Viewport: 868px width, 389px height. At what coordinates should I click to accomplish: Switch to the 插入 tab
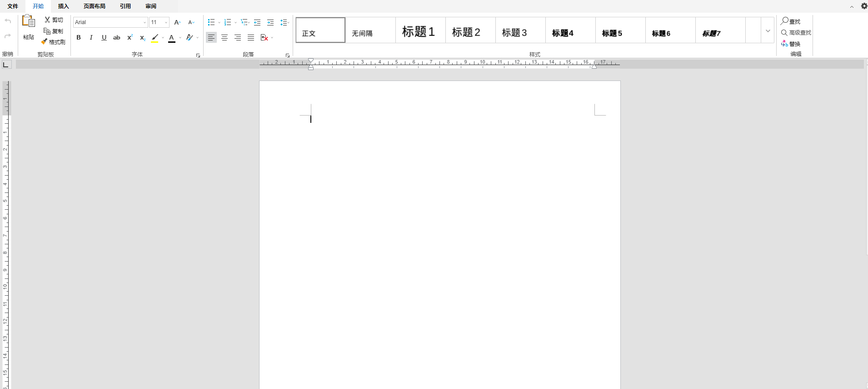(64, 6)
